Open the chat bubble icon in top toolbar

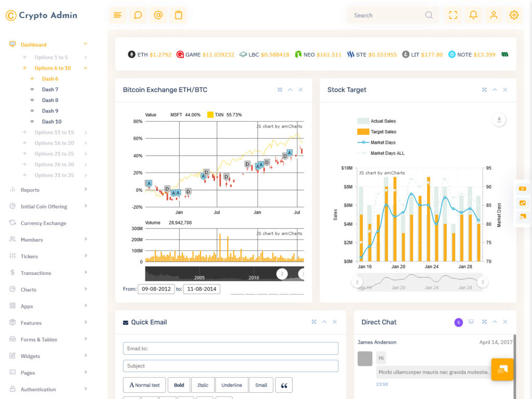pos(138,15)
